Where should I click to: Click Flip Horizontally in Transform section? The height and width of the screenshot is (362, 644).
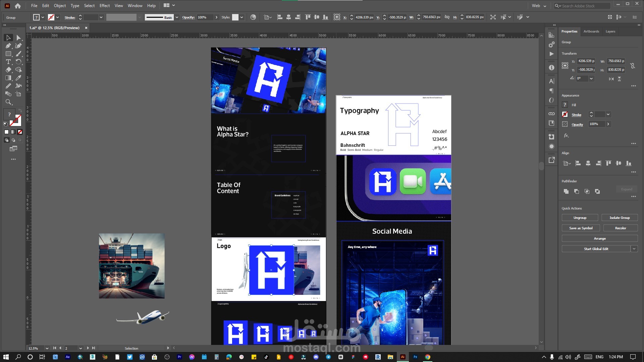611,79
